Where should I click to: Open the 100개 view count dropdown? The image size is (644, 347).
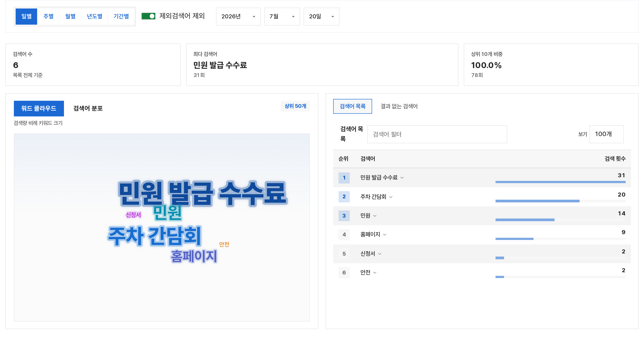tap(606, 134)
